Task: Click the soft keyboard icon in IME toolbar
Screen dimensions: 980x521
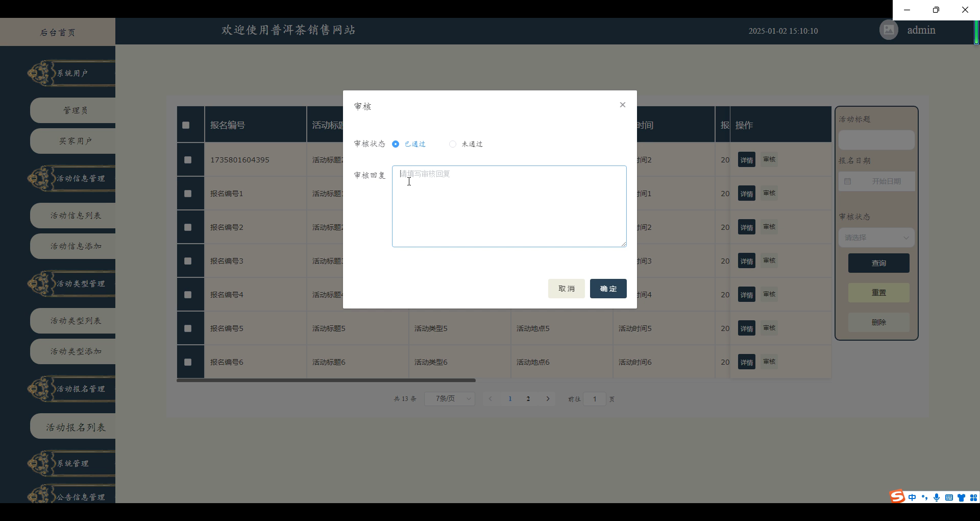Action: click(949, 498)
